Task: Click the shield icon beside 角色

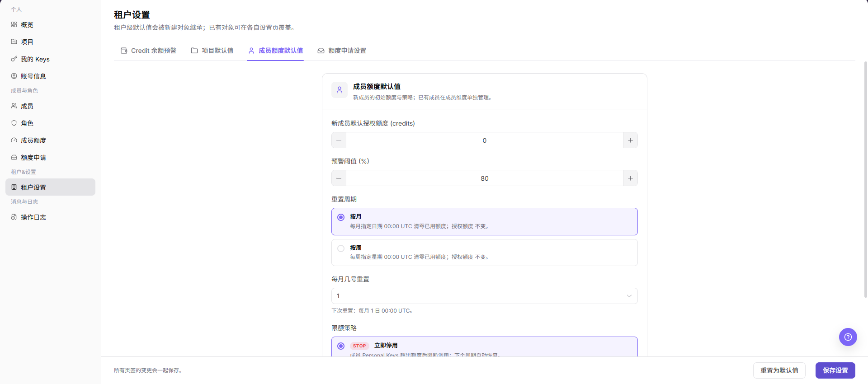Action: [x=14, y=123]
